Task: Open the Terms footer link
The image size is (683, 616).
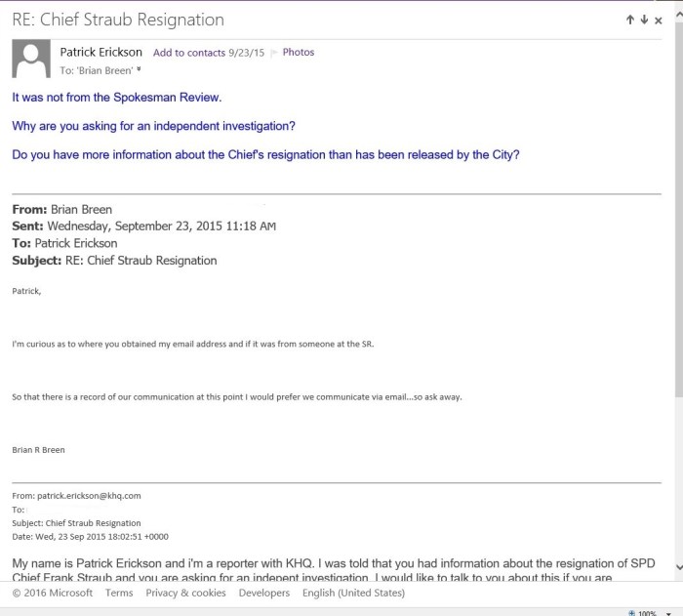Action: pos(119,593)
